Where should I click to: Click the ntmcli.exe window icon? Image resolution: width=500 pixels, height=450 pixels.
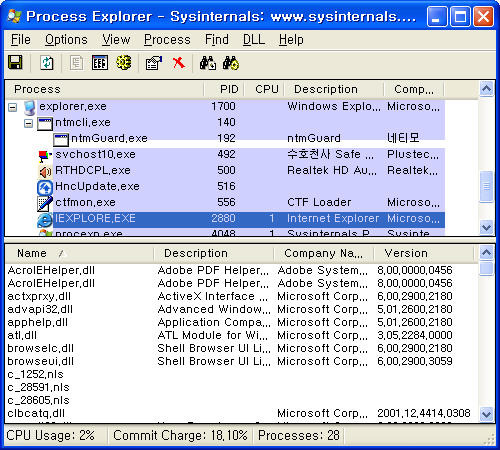click(45, 124)
